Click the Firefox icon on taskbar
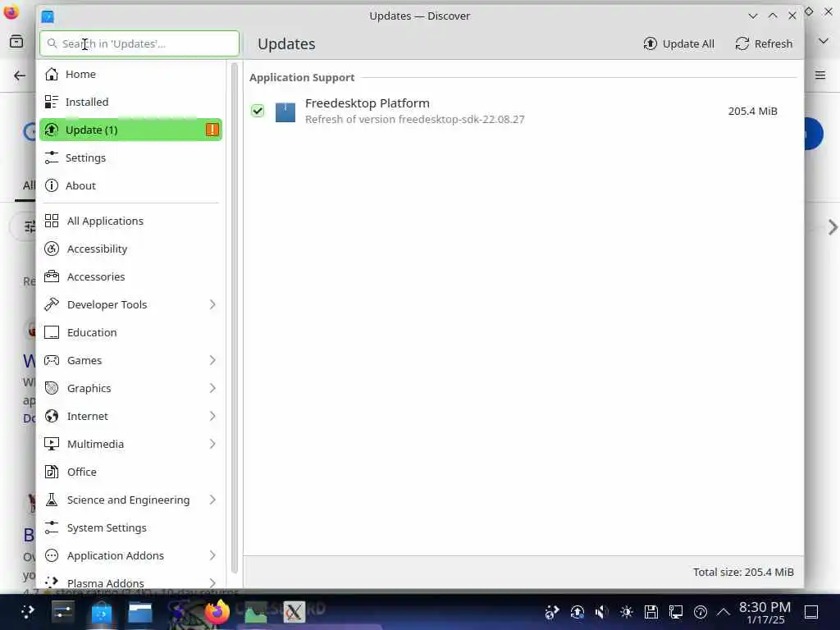Screen dimensions: 840x630 (x=217, y=611)
